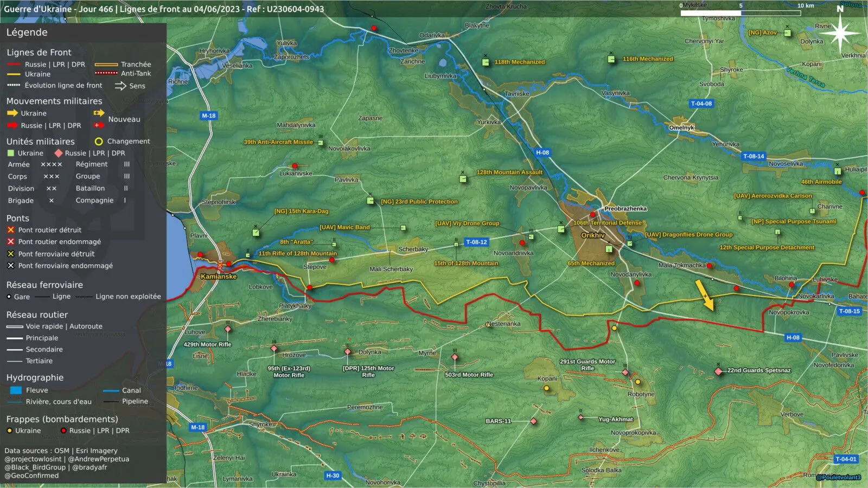The height and width of the screenshot is (488, 868).
Task: Click the yellow Ukrainian advance arrow near Novopokrovka
Action: (x=705, y=296)
